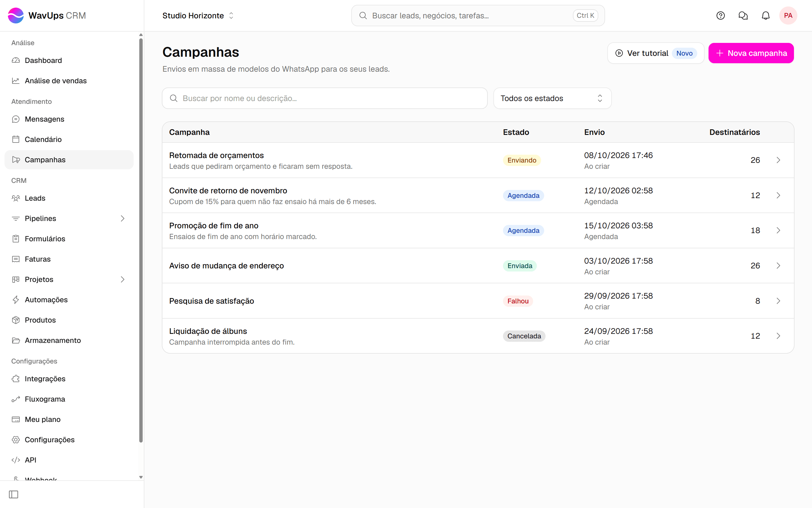The image size is (812, 508).
Task: Click the Fluxograma flow icon
Action: [x=16, y=399]
